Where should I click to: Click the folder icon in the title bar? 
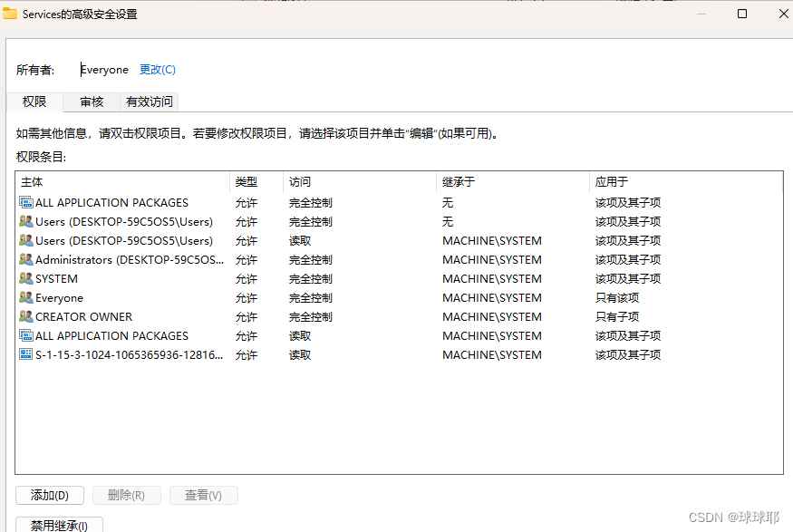coord(12,14)
